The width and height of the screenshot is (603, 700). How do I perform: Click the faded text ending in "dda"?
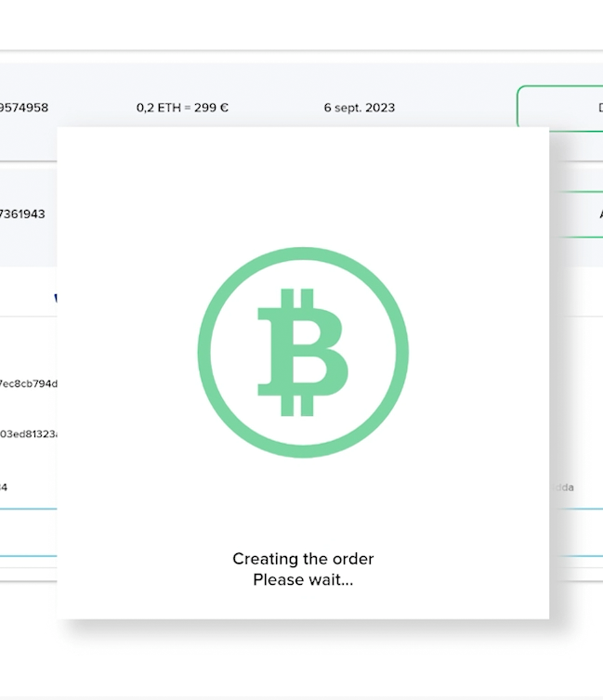(x=564, y=486)
